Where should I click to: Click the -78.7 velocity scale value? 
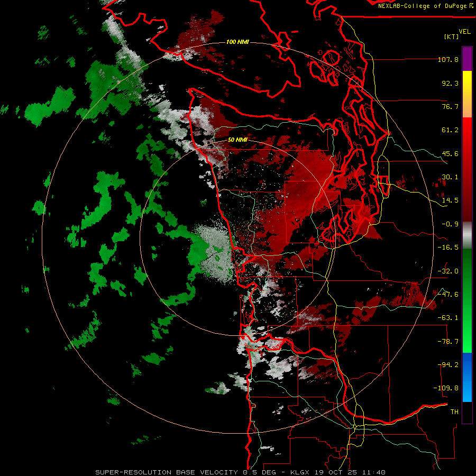click(448, 342)
